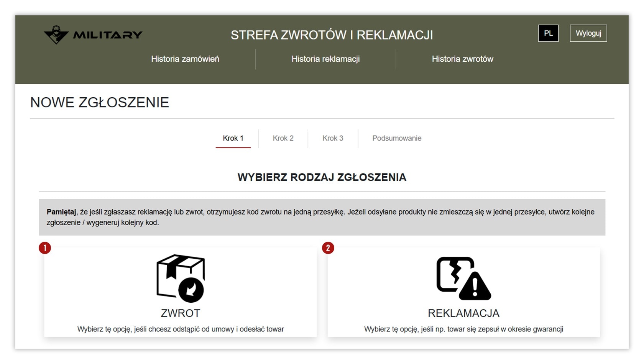This screenshot has width=644, height=364.
Task: Click red circle badge number 2
Action: (x=328, y=248)
